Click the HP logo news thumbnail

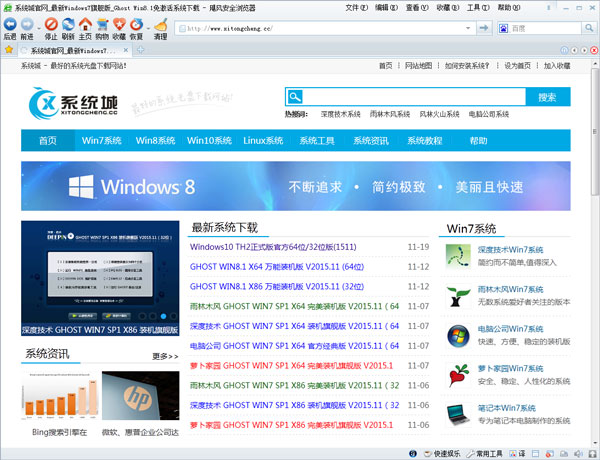[x=140, y=396]
